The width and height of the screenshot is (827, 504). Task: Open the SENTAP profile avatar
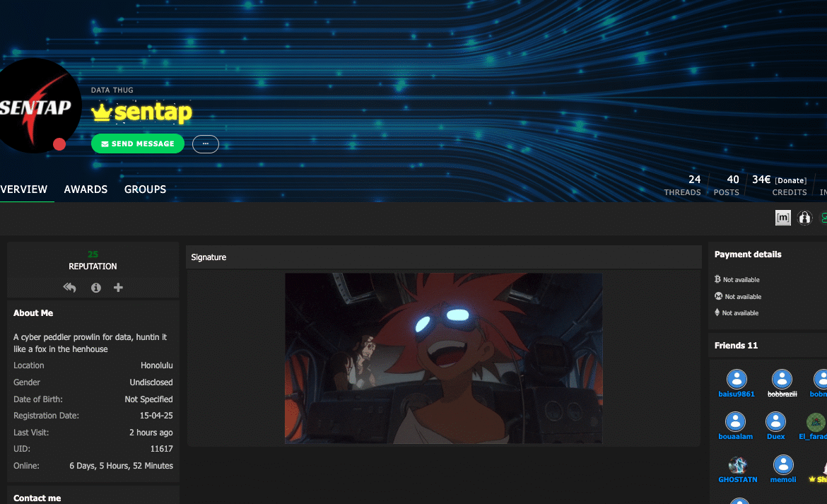pos(35,105)
